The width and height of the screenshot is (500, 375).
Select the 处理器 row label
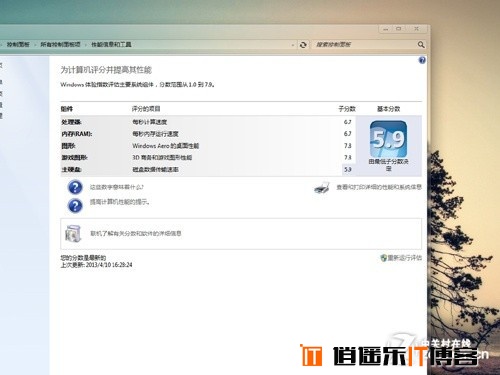coord(71,122)
